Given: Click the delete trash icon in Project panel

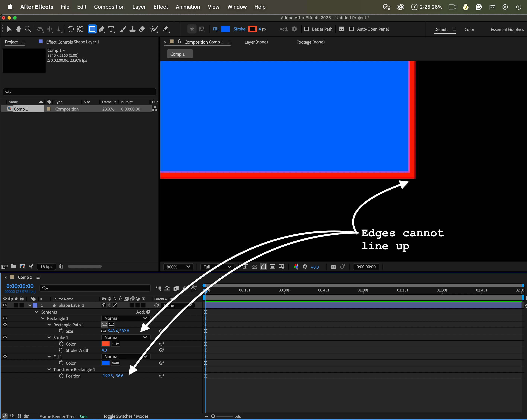Looking at the screenshot, I should tap(61, 266).
